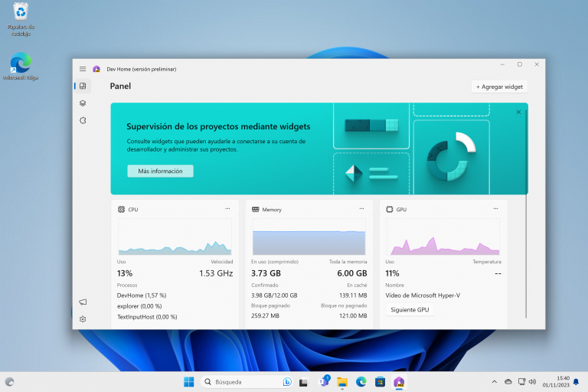The image size is (588, 392).
Task: Click the Memory usage chart
Action: [309, 237]
